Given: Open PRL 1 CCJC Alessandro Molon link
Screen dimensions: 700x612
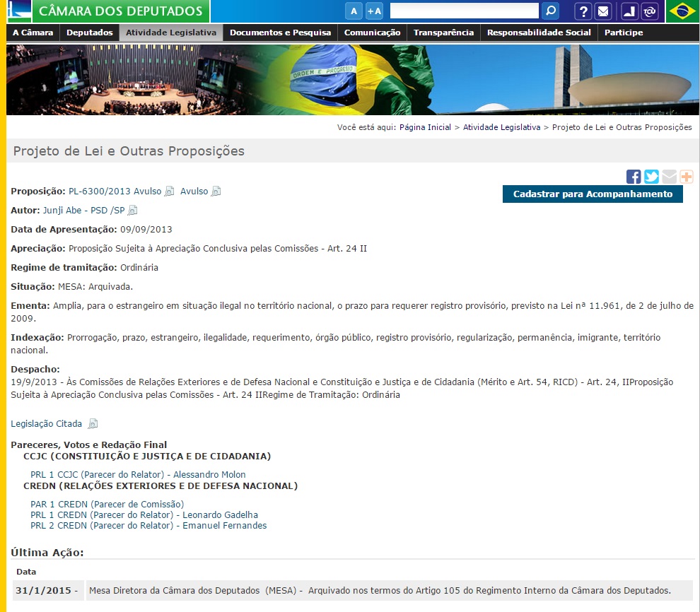Looking at the screenshot, I should click(138, 475).
